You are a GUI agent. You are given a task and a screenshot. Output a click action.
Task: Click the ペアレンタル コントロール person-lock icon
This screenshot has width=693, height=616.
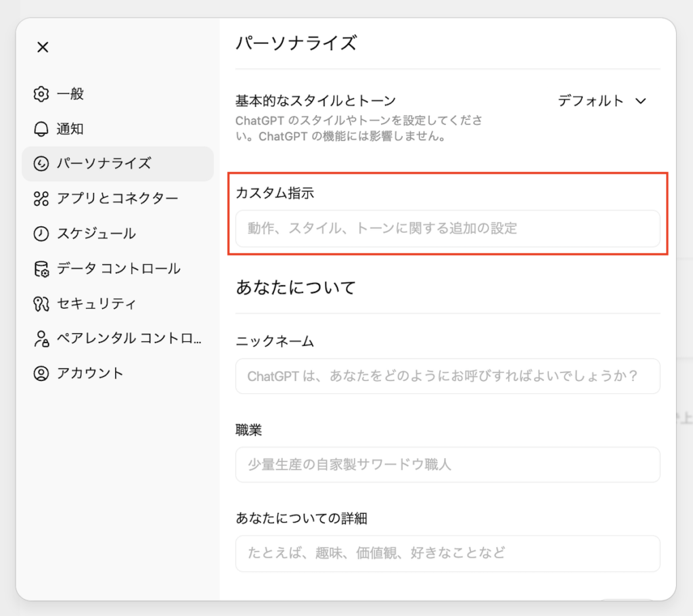[41, 339]
